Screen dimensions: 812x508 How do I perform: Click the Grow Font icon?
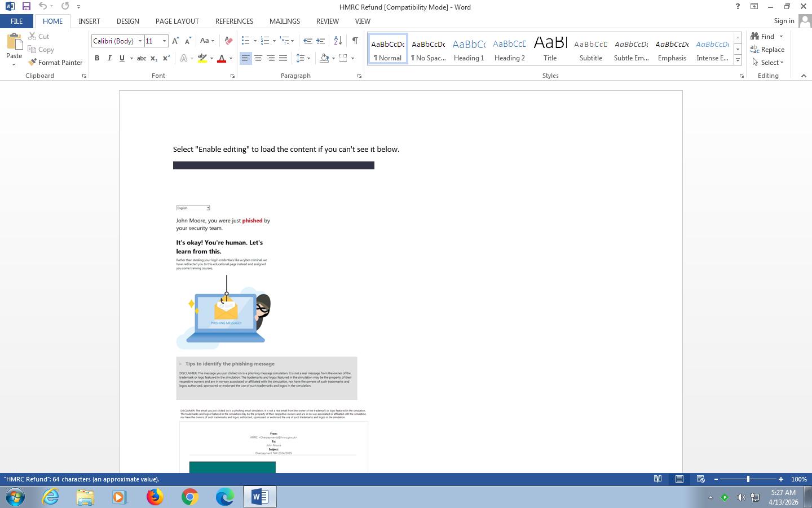pos(175,41)
